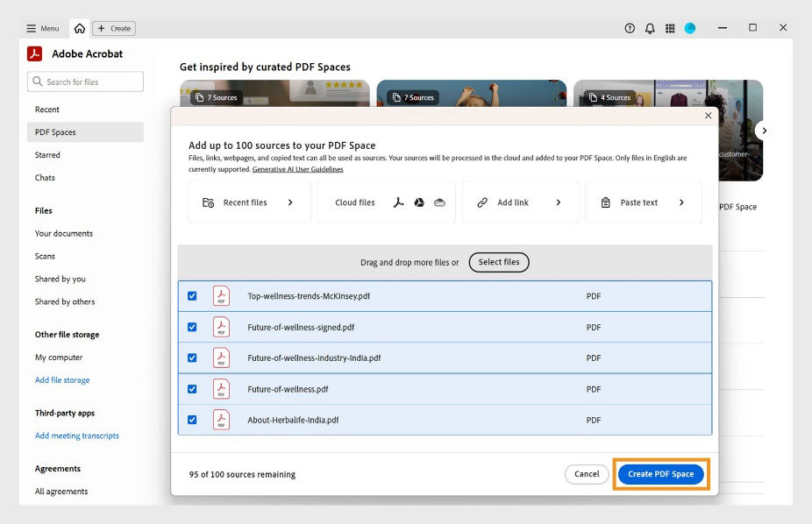Open the apps grid launcher

[670, 28]
